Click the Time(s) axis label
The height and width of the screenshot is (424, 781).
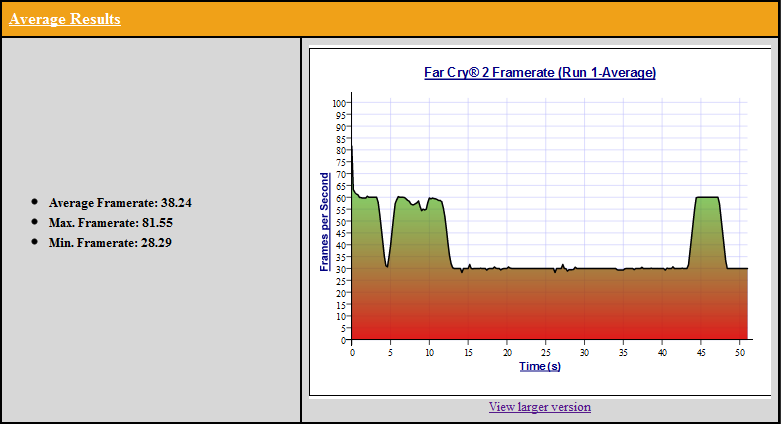coord(540,366)
